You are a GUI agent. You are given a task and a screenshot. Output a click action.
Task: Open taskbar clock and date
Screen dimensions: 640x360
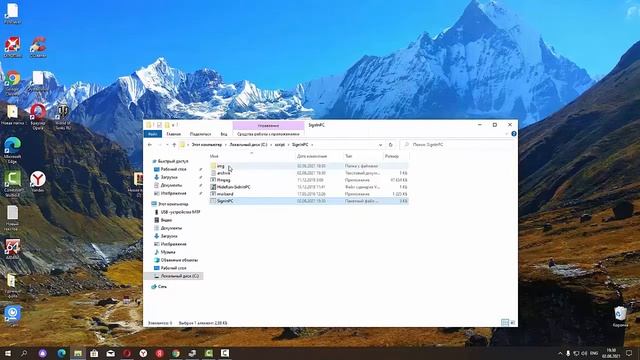point(611,353)
